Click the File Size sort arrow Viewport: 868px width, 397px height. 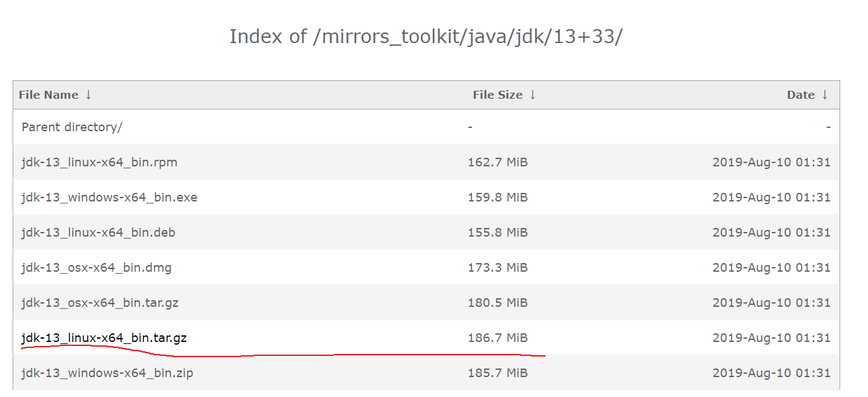(532, 95)
